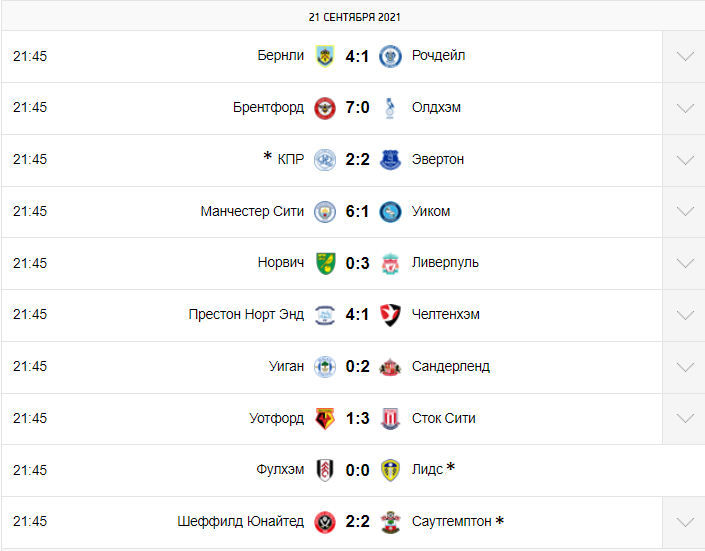Click the 21 СЕНТЯБРЯ 2021 date header
705x551 pixels.
[354, 17]
